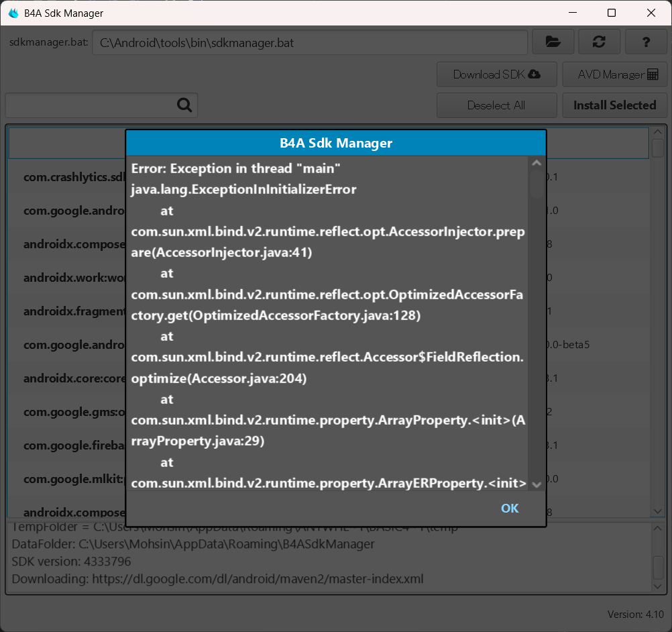
Task: Click the B4A flame icon in title bar
Action: [13, 13]
